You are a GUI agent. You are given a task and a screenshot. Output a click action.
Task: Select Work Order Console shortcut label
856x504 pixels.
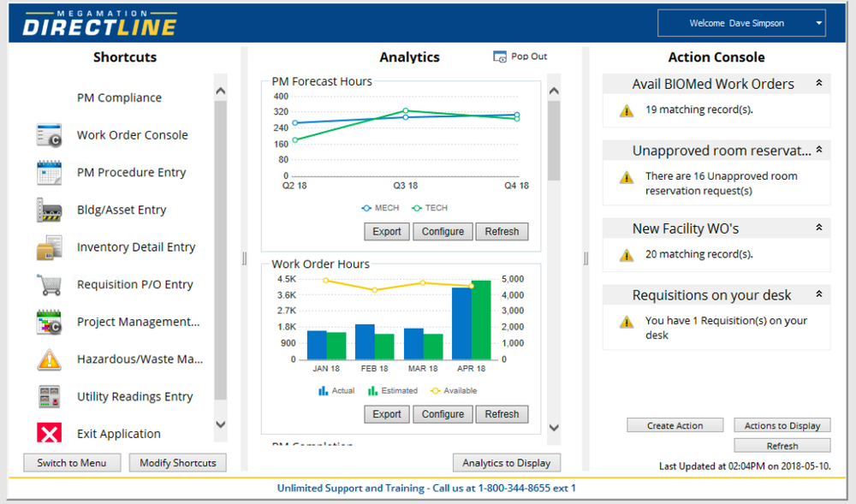tap(132, 134)
